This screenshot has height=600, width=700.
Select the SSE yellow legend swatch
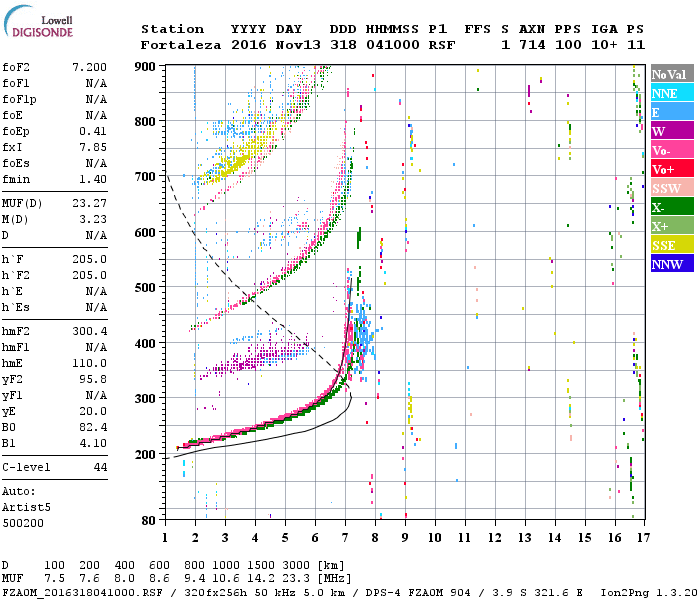(672, 245)
